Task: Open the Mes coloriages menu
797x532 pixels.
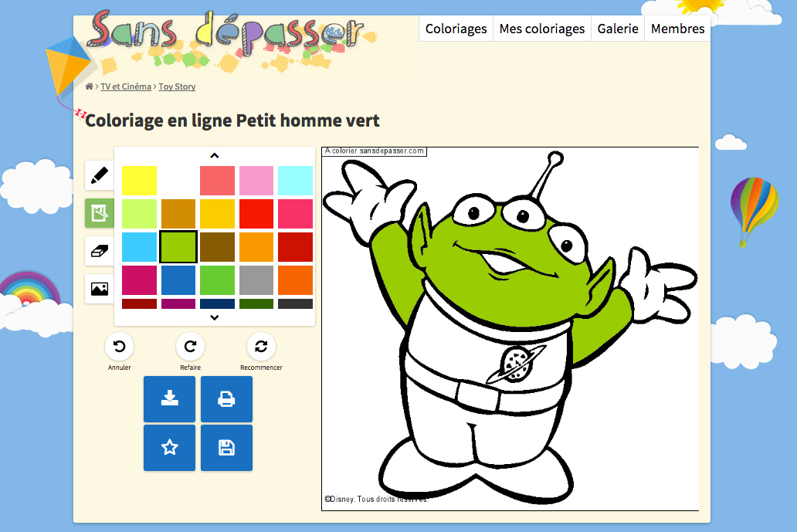Action: (542, 29)
